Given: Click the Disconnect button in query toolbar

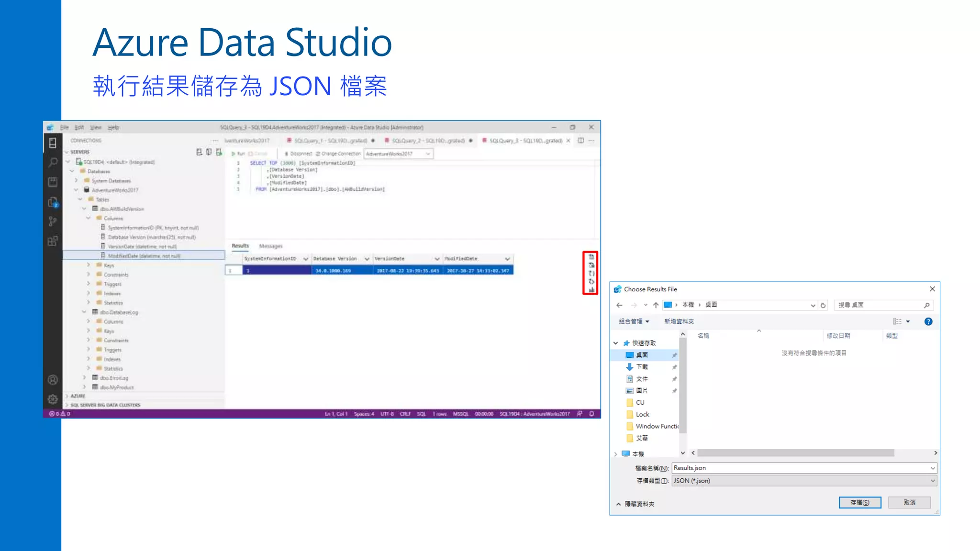Looking at the screenshot, I should click(x=298, y=154).
